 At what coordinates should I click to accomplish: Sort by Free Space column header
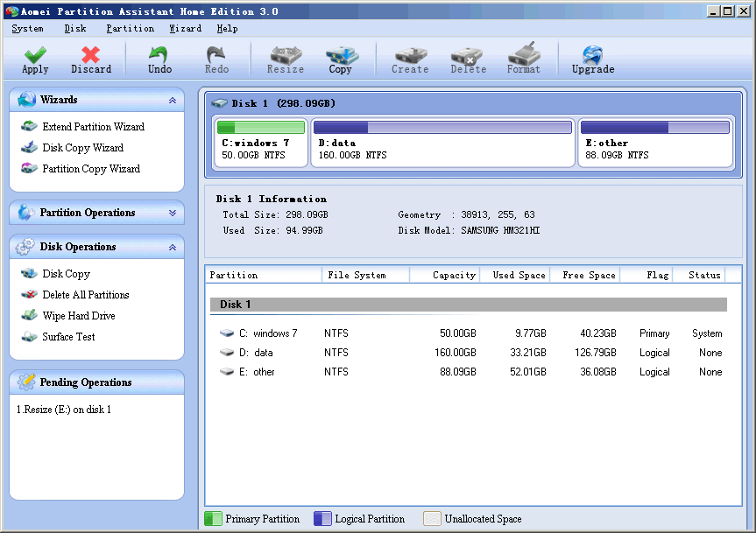[x=585, y=275]
